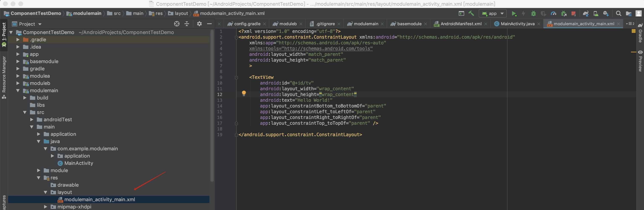Click the Make Project hammer icon

pyautogui.click(x=471, y=13)
